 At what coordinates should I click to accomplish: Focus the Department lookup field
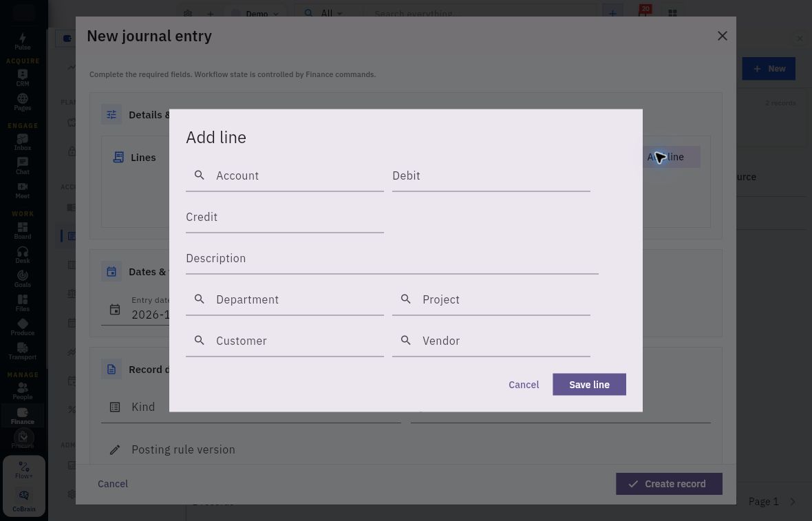(285, 299)
